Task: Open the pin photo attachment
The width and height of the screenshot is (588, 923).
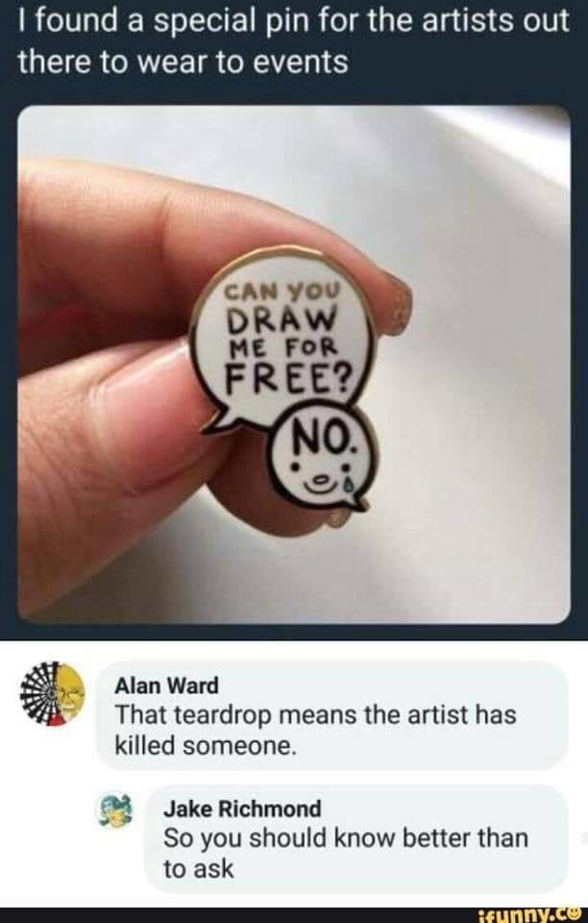Action: [294, 363]
